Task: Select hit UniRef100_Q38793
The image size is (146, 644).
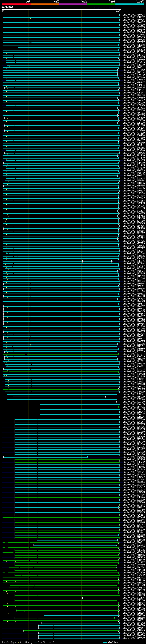Action: click(x=134, y=595)
